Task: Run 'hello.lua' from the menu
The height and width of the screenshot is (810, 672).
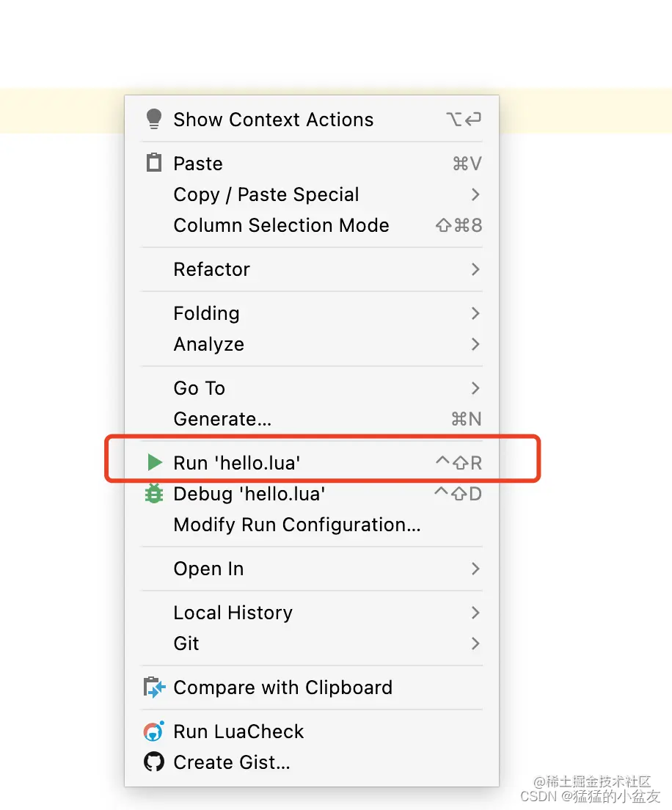Action: pyautogui.click(x=237, y=462)
